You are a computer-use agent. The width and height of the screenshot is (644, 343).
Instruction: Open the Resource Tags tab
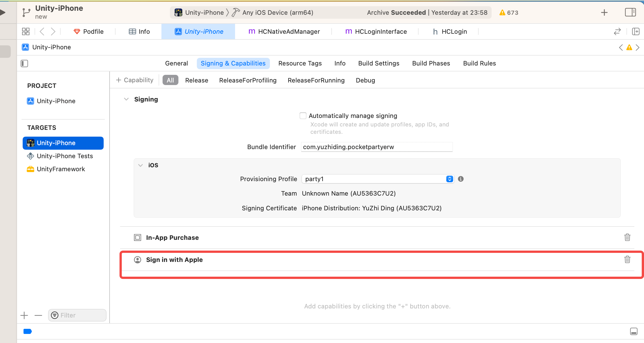click(300, 63)
